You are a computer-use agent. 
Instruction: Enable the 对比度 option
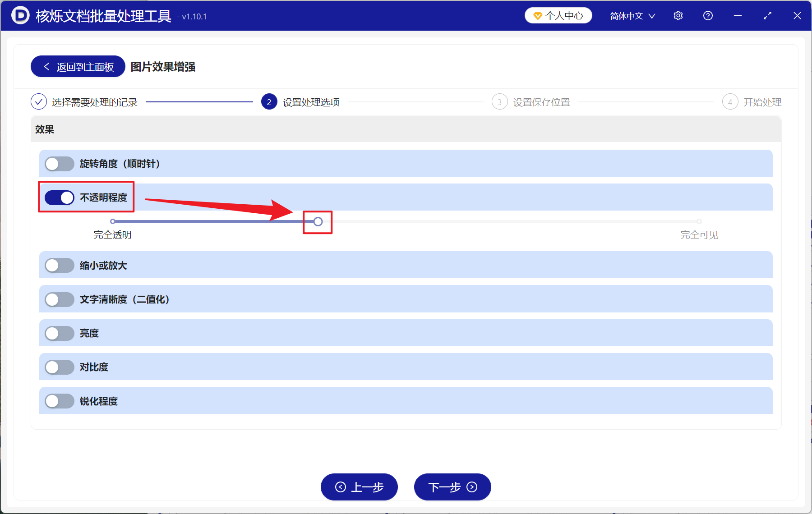pyautogui.click(x=59, y=367)
